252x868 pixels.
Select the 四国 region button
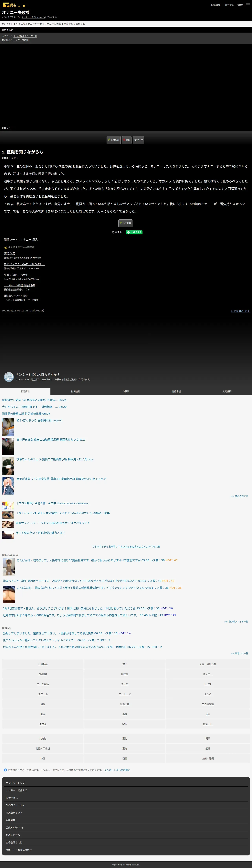[125, 758]
